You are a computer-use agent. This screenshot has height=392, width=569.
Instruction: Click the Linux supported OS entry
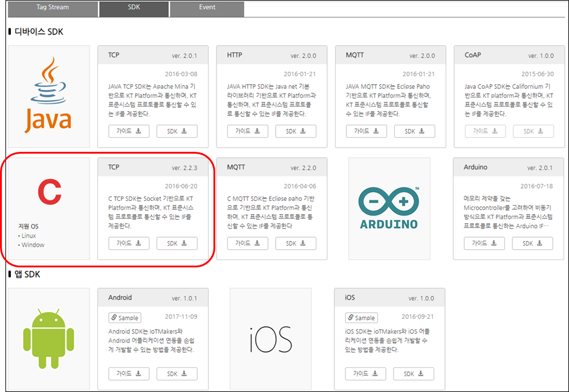pos(28,235)
